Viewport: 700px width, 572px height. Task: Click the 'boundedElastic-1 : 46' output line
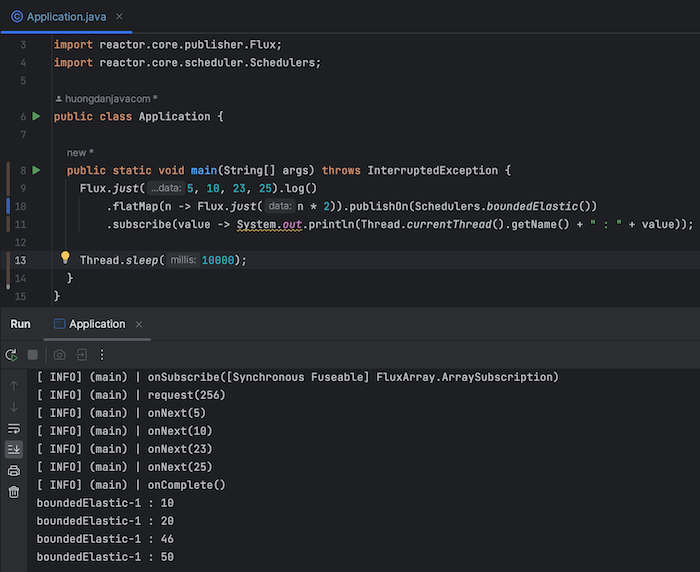[x=105, y=539]
